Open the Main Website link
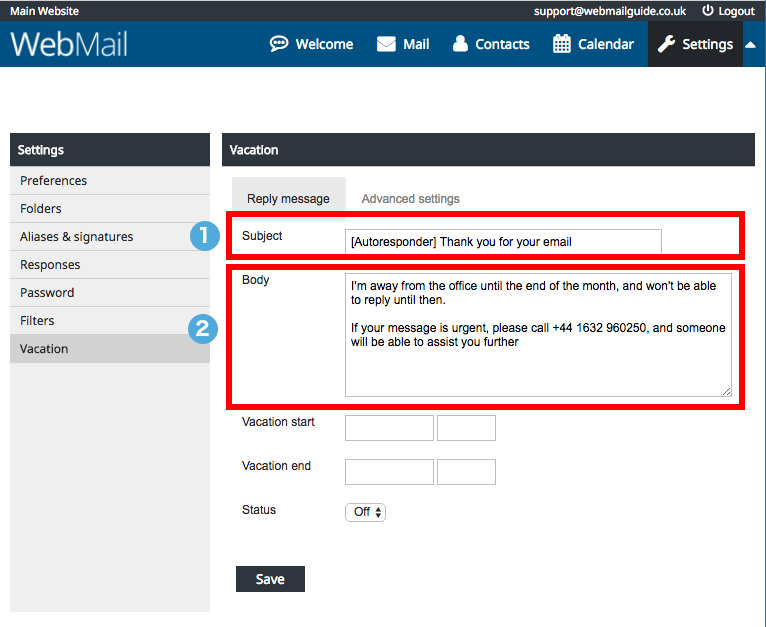Viewport: 766px width, 627px height. pos(44,11)
